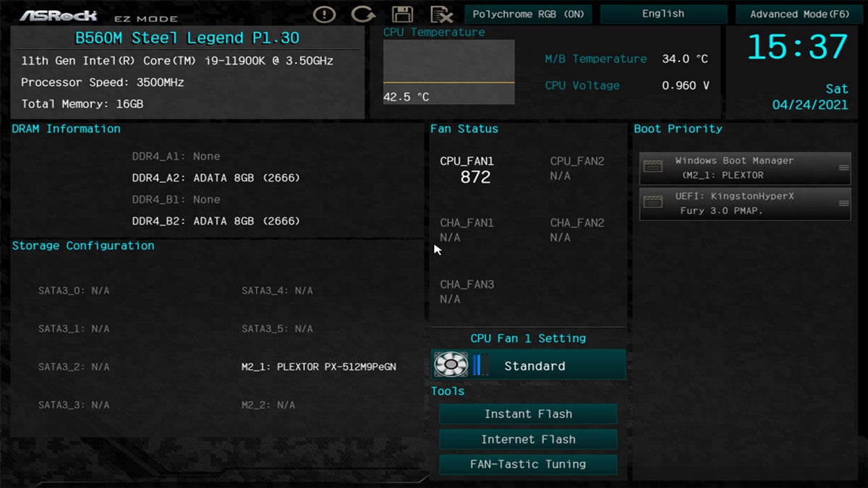This screenshot has height=488, width=868.
Task: Click the blue fan speed level bars
Action: (477, 365)
